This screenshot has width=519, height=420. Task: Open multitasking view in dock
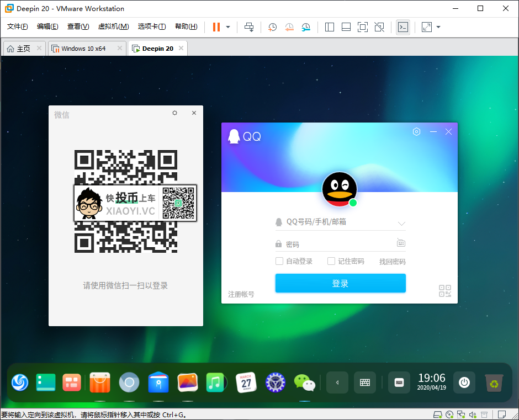click(71, 382)
